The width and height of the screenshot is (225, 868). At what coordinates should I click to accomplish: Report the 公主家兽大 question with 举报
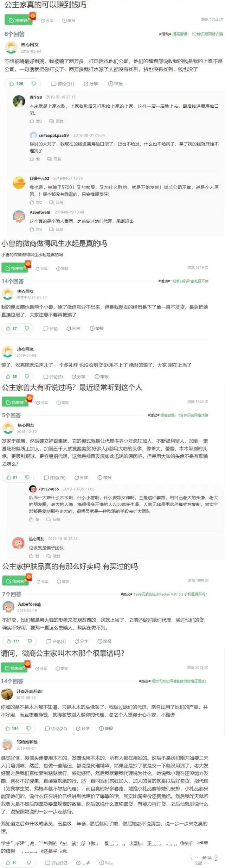(63, 402)
